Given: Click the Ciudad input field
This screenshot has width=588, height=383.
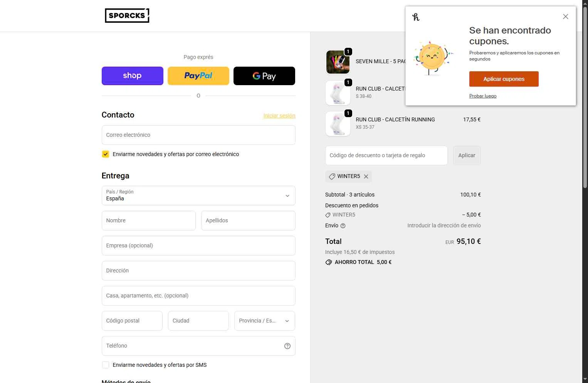Looking at the screenshot, I should click(x=198, y=321).
